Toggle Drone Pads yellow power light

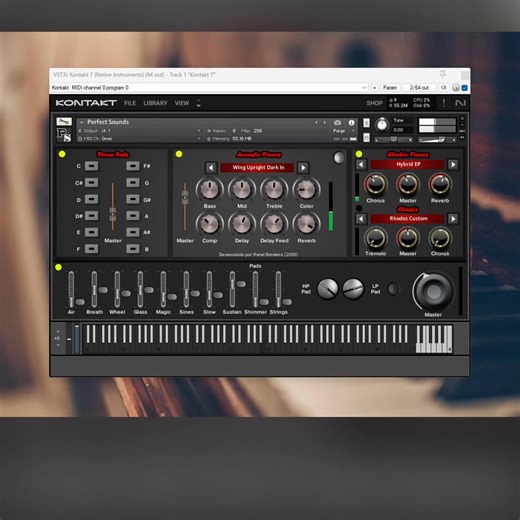(x=62, y=154)
